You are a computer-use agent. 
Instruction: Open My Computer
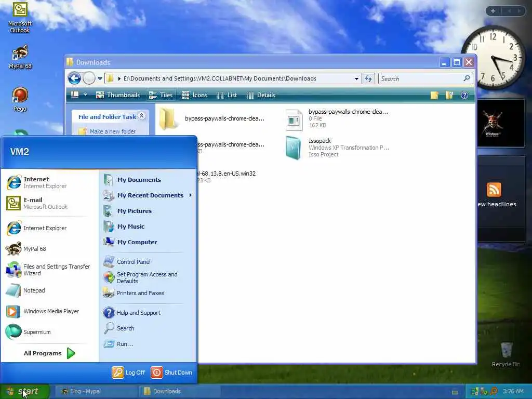[148, 242]
